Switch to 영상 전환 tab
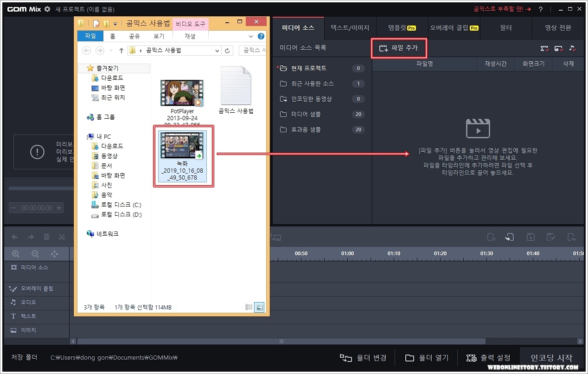 click(x=558, y=28)
